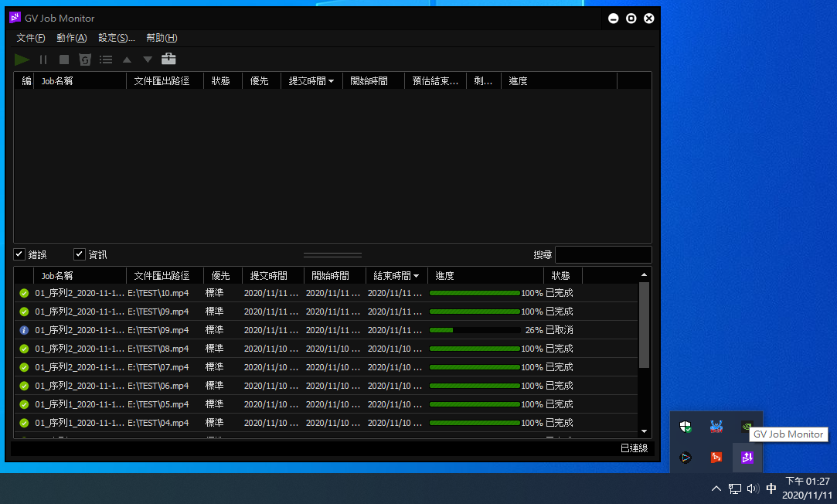Click the move job down triangle icon
837x504 pixels.
point(148,60)
